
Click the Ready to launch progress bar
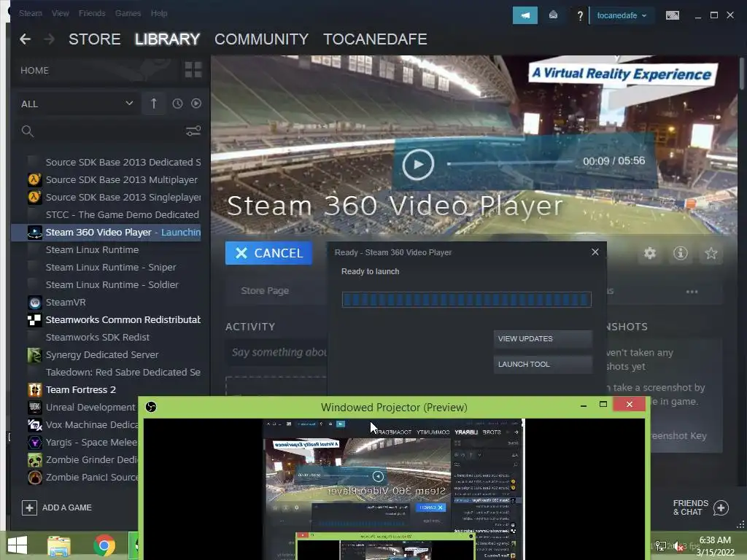coord(466,300)
